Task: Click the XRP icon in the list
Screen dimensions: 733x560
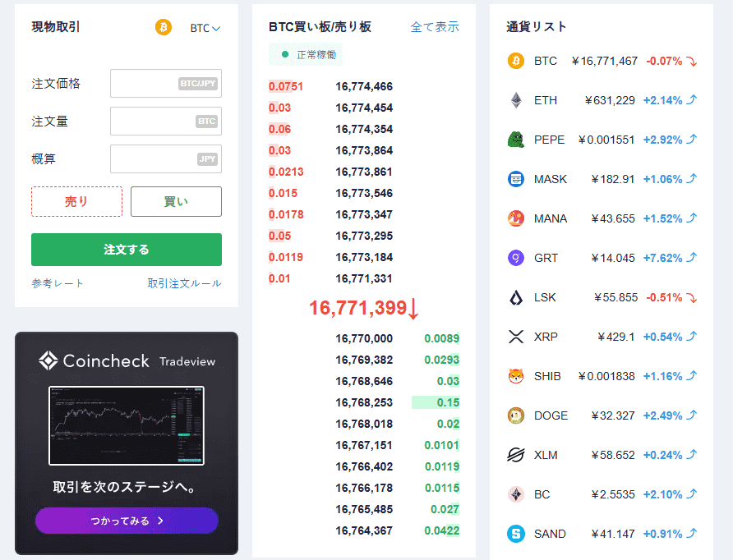Action: tap(516, 337)
